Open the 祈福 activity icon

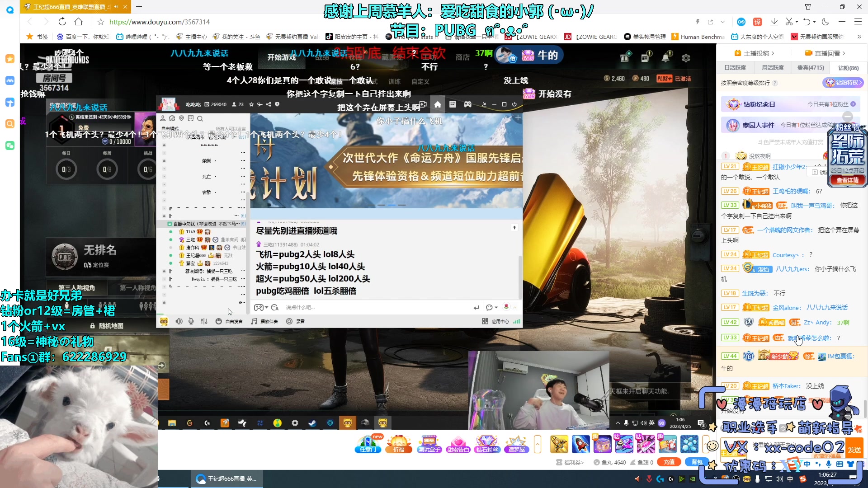pyautogui.click(x=399, y=444)
